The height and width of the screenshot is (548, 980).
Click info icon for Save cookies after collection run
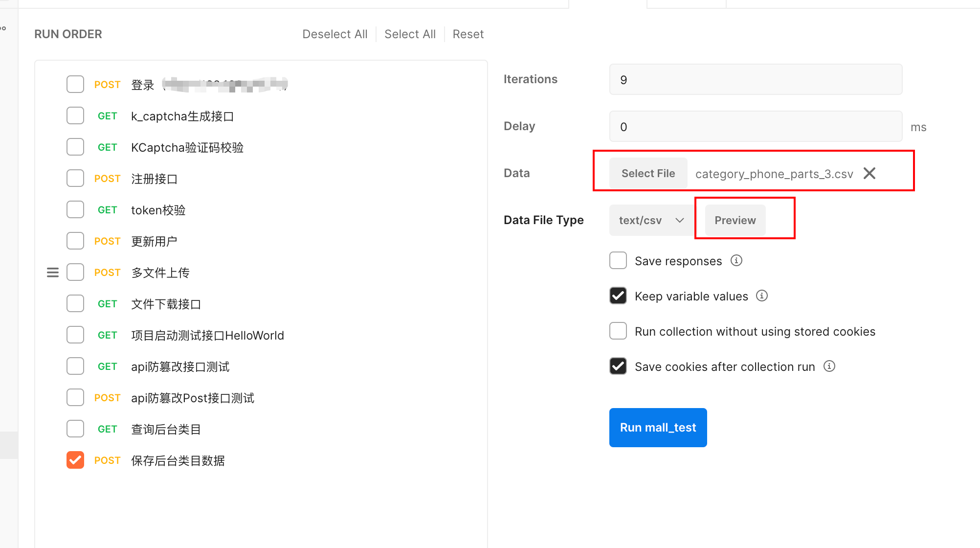[829, 366]
